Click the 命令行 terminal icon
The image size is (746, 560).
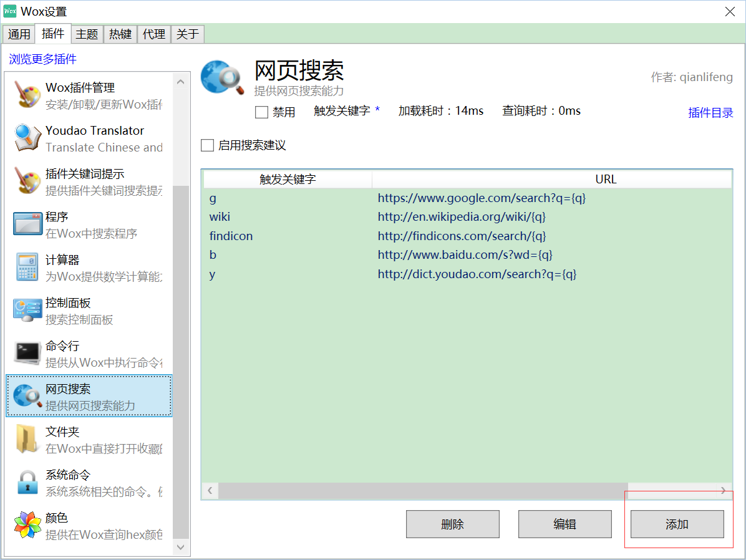coord(27,353)
